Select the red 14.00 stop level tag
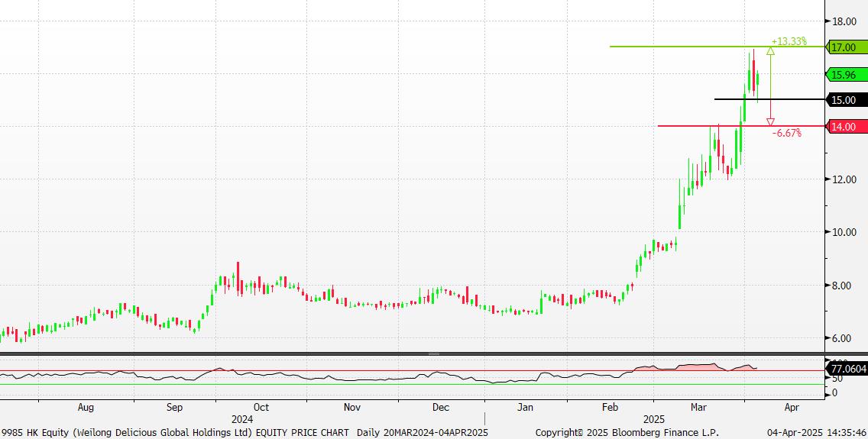The height and width of the screenshot is (439, 868). pos(846,126)
